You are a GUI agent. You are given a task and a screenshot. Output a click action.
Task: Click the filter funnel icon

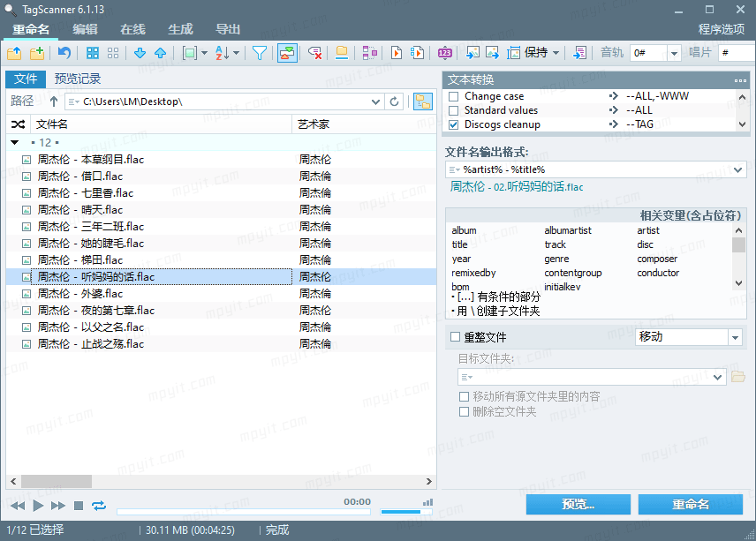(260, 52)
